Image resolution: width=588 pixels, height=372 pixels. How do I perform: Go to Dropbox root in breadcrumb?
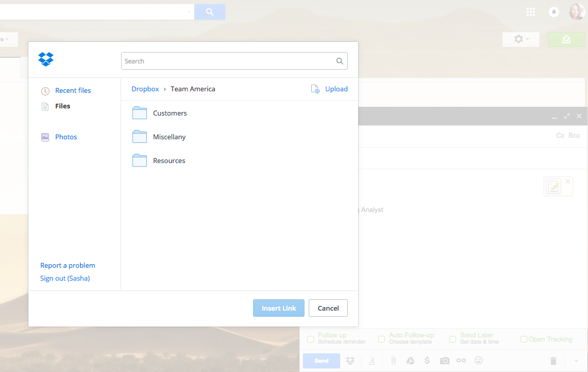(145, 89)
